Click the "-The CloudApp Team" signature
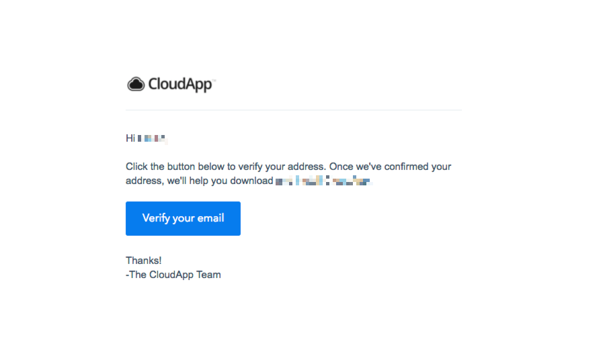Screen dimensions: 605x364 click(173, 274)
